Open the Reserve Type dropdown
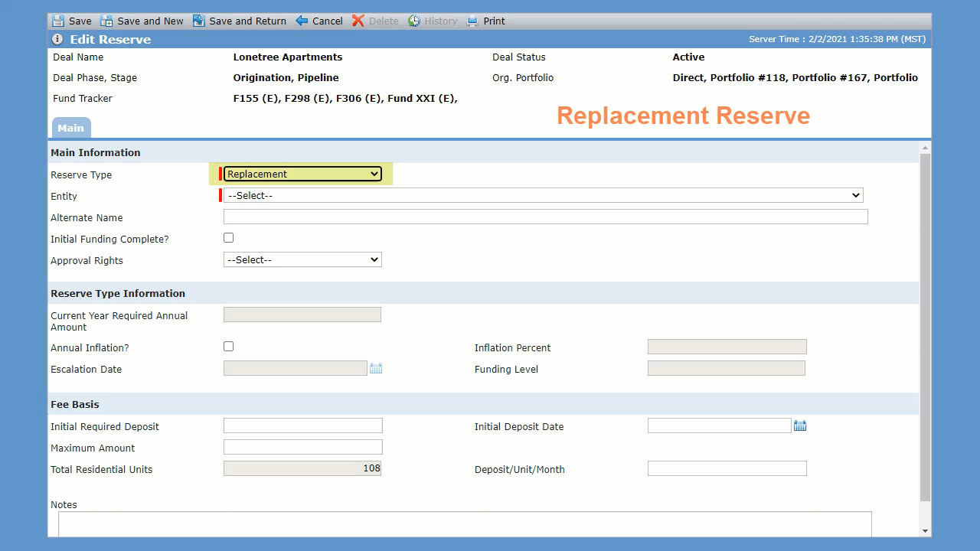980x551 pixels. pyautogui.click(x=302, y=174)
